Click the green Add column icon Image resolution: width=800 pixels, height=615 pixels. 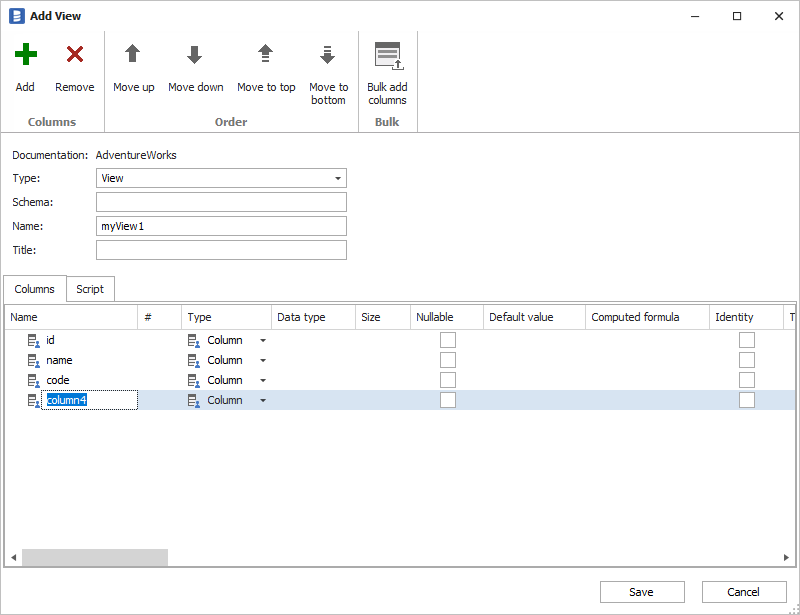pos(25,55)
